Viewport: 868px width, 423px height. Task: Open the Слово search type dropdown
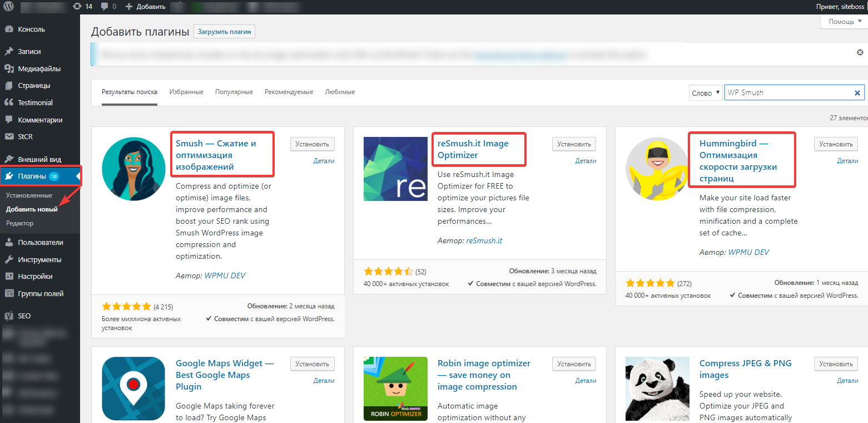point(706,93)
